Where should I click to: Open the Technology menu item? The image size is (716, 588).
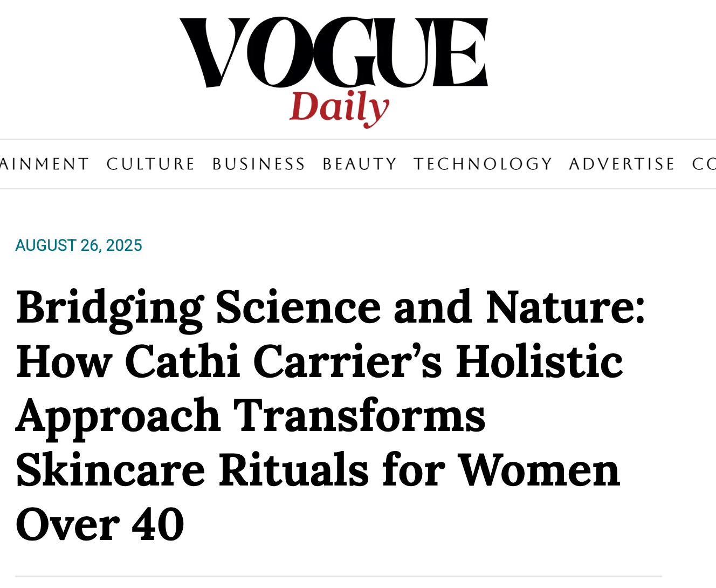pos(483,164)
